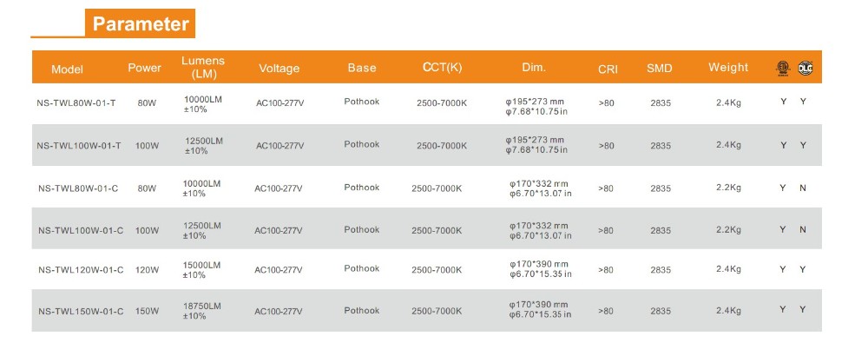Select the Lumens (LM) column header
This screenshot has width=868, height=343.
tap(203, 67)
